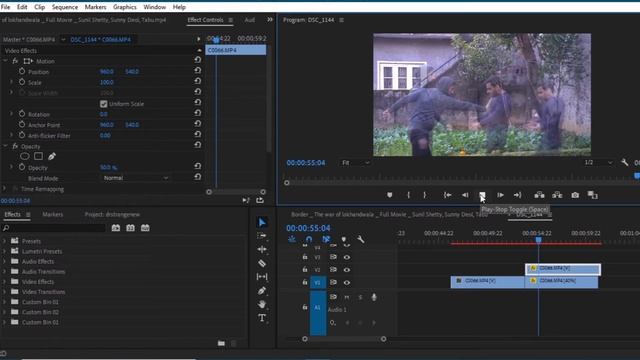This screenshot has height=360, width=640.
Task: Collapse the Motion effect section
Action: tap(5, 61)
